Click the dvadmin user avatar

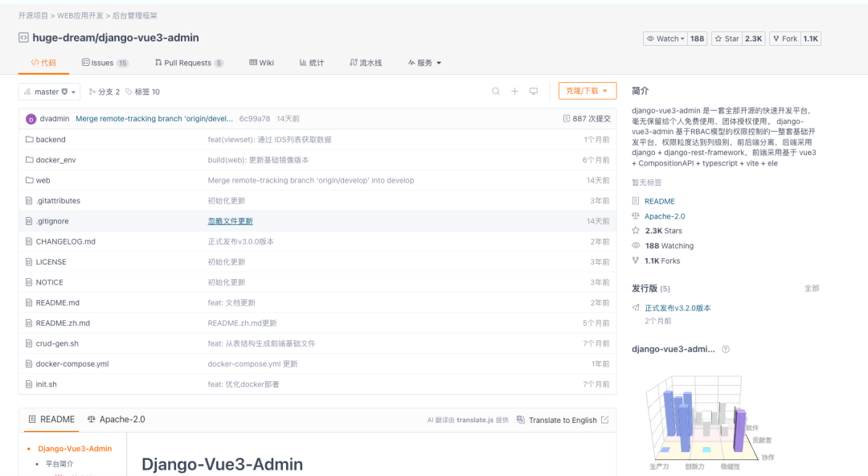tap(31, 118)
